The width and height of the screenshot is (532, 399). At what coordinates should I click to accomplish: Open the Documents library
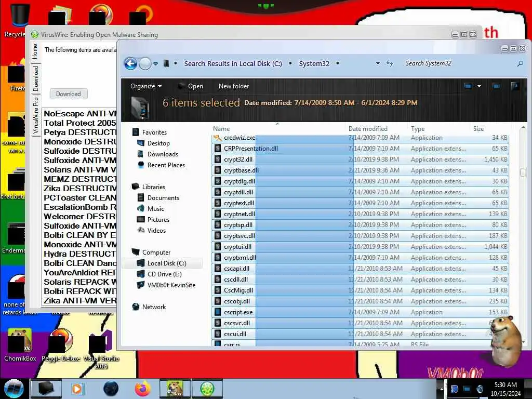click(x=163, y=198)
